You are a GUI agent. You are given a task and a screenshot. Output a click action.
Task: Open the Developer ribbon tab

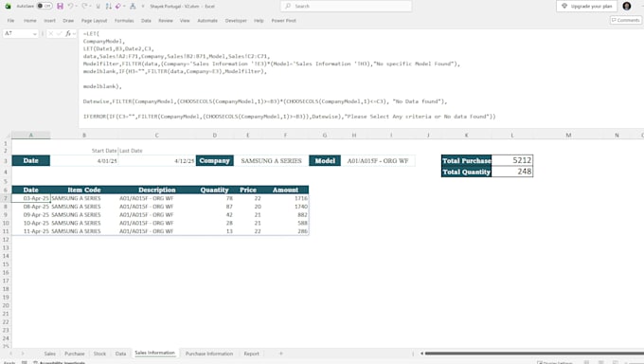(x=236, y=21)
